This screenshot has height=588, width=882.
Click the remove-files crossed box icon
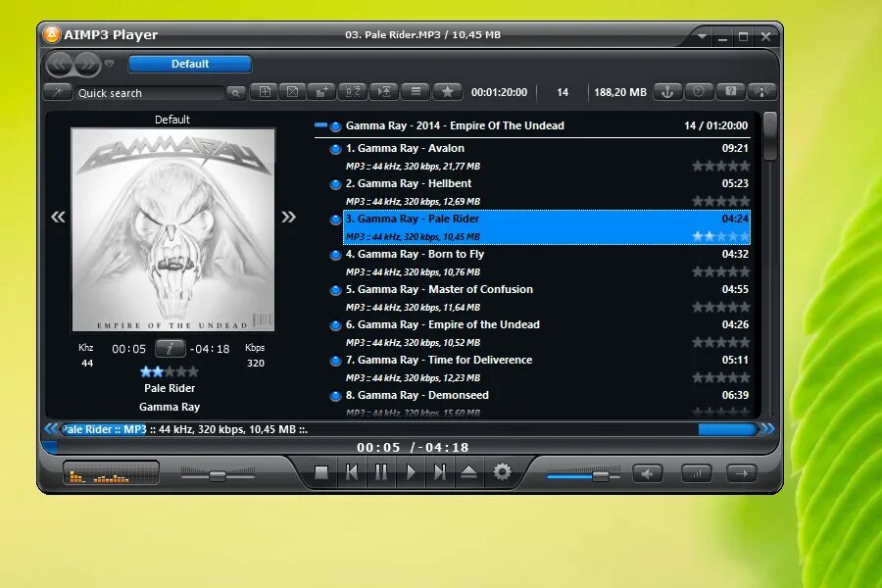292,92
